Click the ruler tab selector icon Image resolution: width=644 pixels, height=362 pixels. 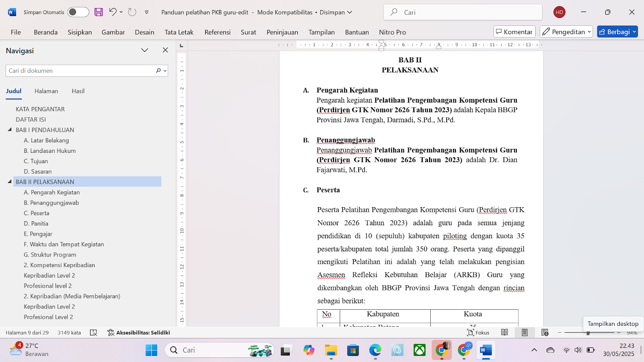tap(182, 46)
